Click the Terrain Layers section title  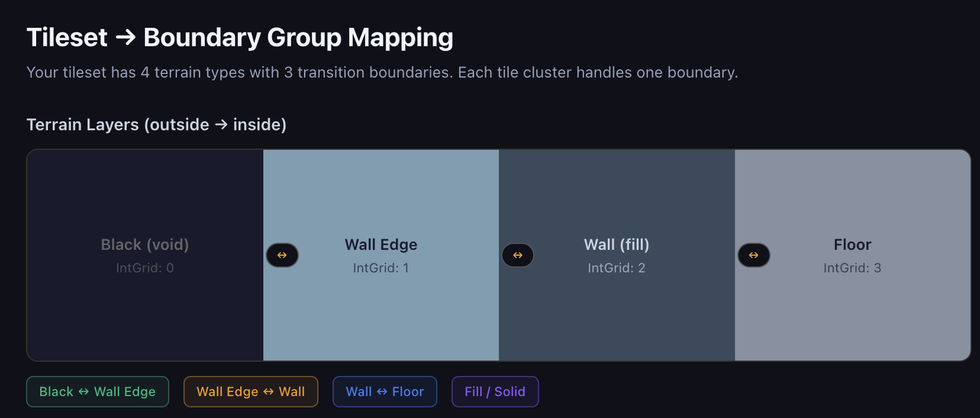pos(156,125)
